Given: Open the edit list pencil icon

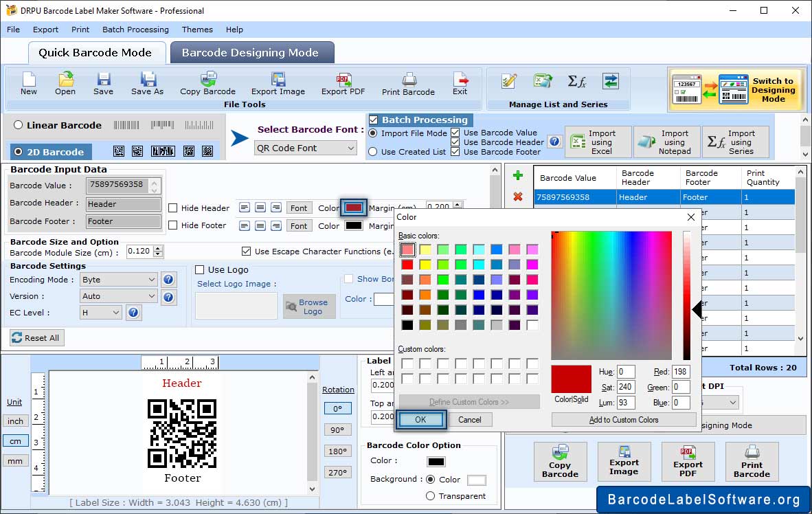Looking at the screenshot, I should pyautogui.click(x=509, y=81).
